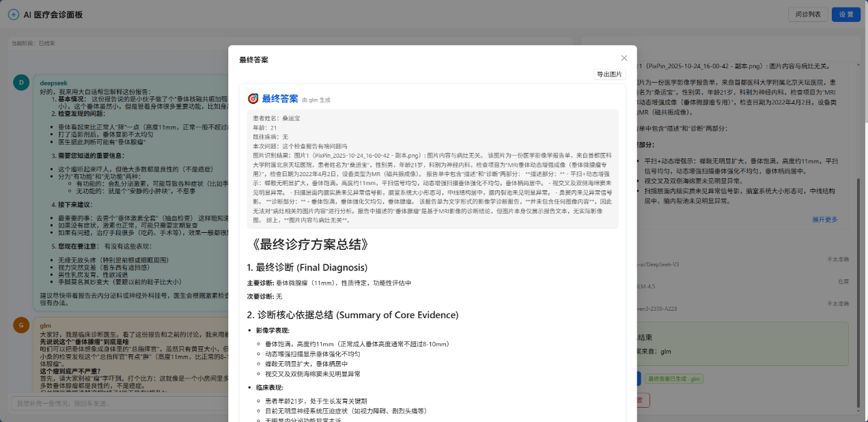Click the 不太准确 status for DeepSeek-V3

(x=837, y=259)
